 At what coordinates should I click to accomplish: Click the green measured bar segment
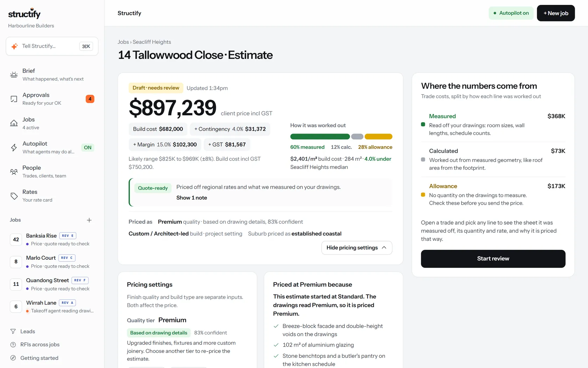click(320, 137)
